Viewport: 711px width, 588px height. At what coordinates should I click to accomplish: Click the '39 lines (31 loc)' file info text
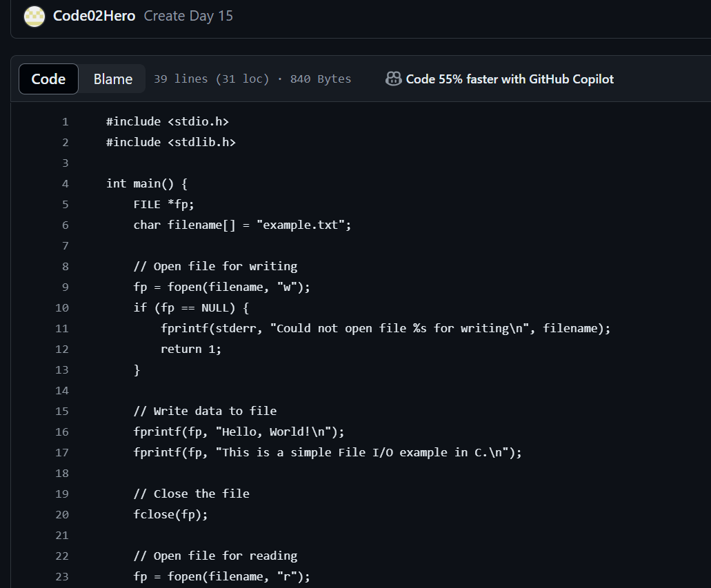pyautogui.click(x=211, y=79)
